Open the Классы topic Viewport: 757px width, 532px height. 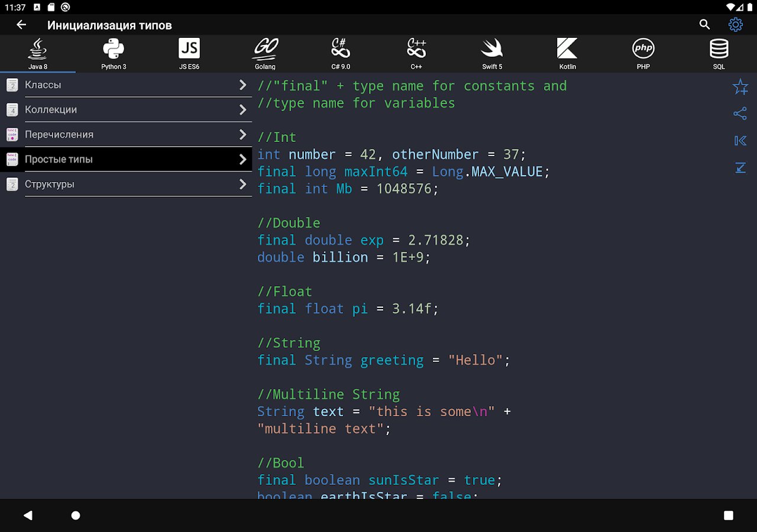click(127, 85)
